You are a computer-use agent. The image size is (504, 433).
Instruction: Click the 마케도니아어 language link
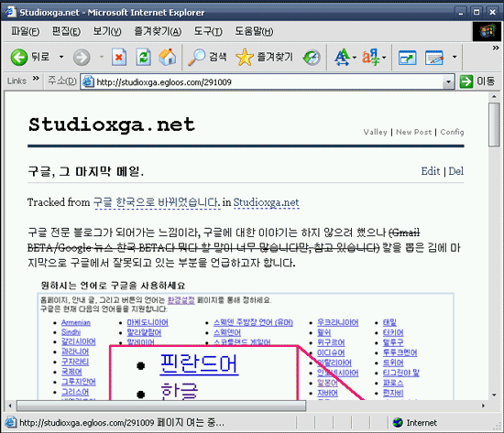click(148, 322)
